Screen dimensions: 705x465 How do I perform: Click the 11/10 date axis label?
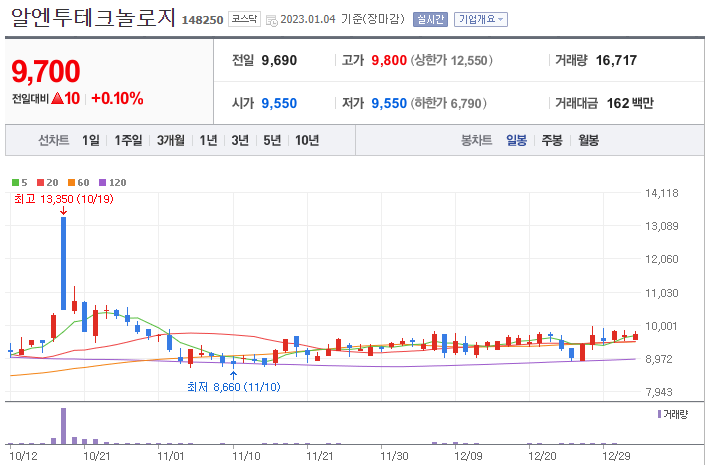coord(246,456)
